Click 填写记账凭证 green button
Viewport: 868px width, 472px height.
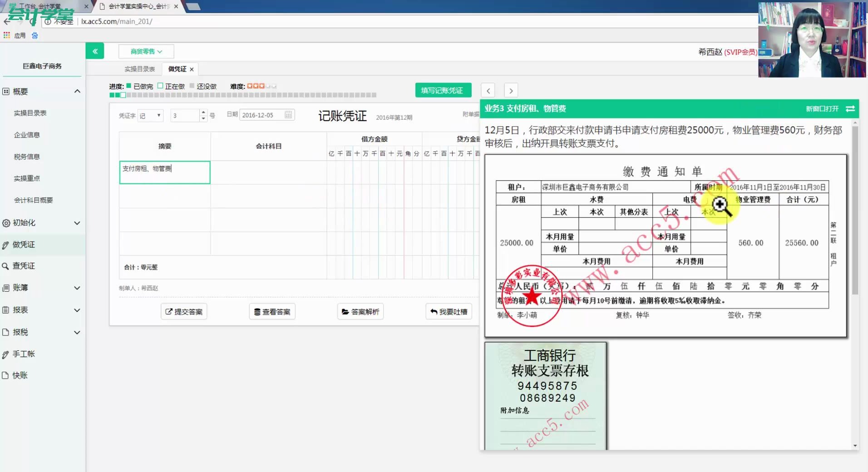[x=443, y=90]
